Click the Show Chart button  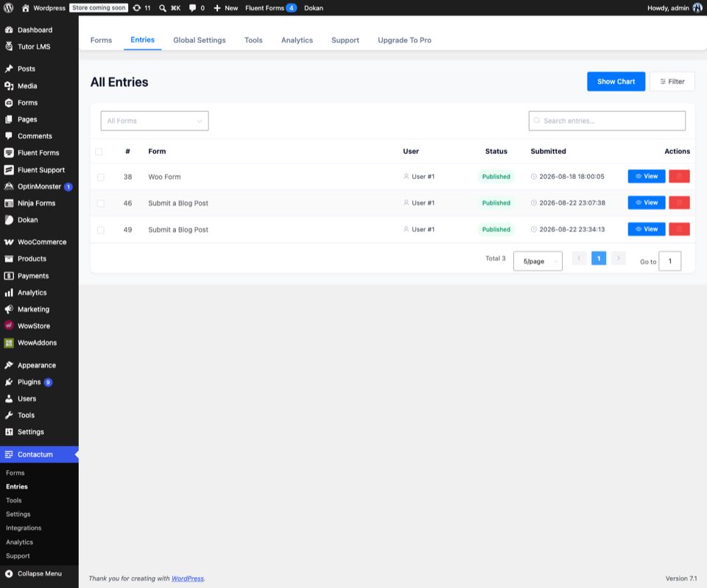click(616, 82)
